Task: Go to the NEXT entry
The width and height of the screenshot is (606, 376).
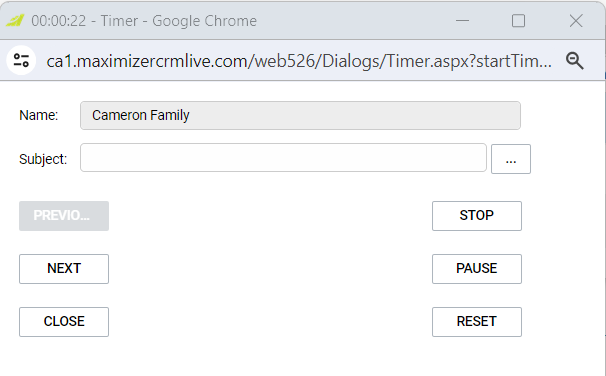Action: click(x=64, y=269)
